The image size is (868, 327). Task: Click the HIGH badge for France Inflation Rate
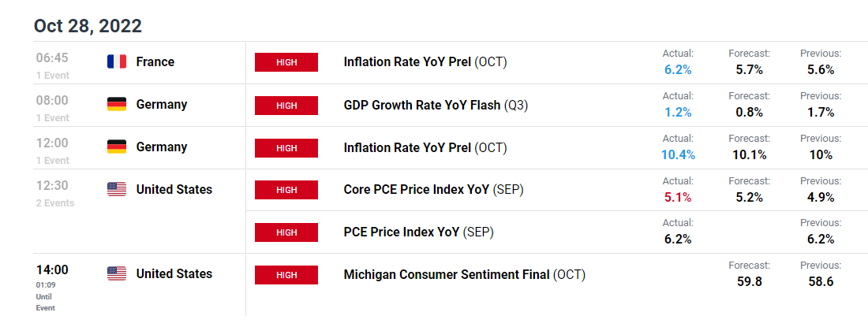click(x=286, y=62)
